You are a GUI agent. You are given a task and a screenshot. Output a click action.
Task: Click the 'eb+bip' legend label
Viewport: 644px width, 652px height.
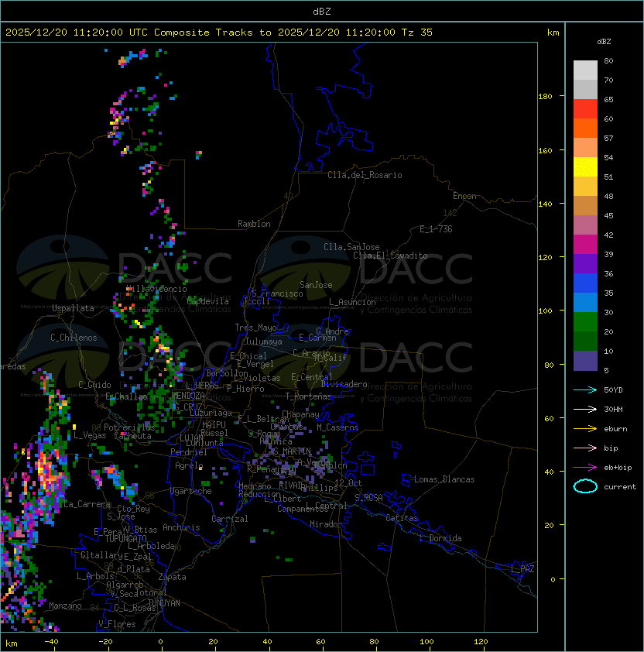(x=618, y=468)
